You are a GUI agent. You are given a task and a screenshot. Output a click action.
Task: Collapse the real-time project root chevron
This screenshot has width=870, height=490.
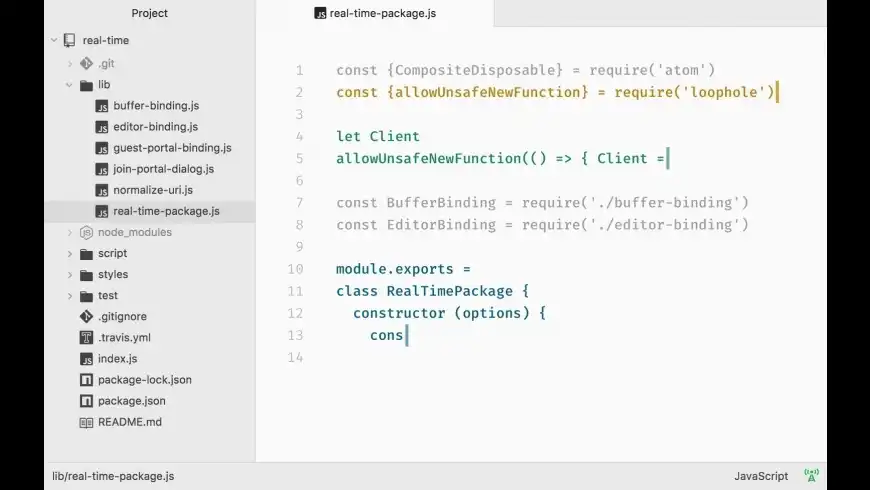(54, 40)
